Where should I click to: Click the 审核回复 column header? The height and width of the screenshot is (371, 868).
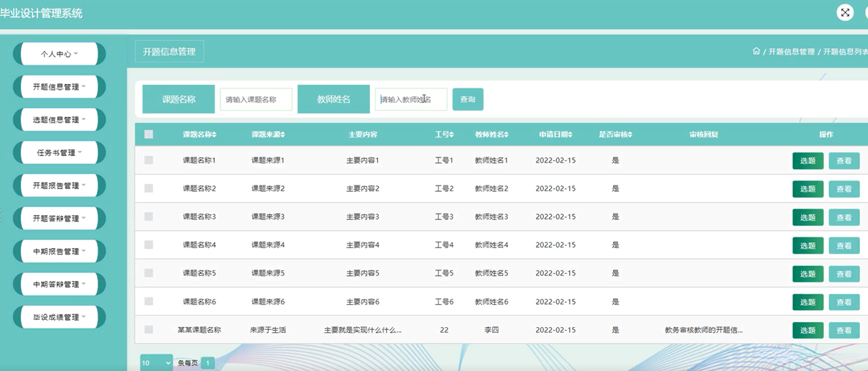(x=704, y=134)
